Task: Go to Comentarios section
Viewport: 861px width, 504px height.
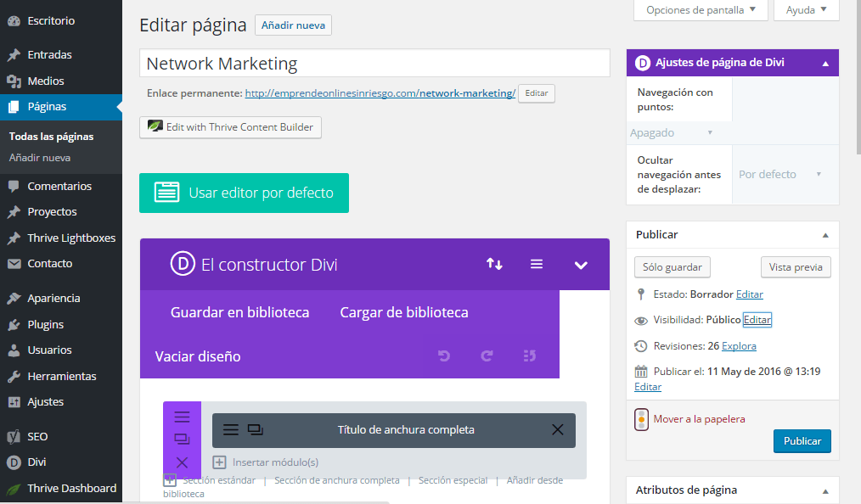Action: [x=61, y=187]
